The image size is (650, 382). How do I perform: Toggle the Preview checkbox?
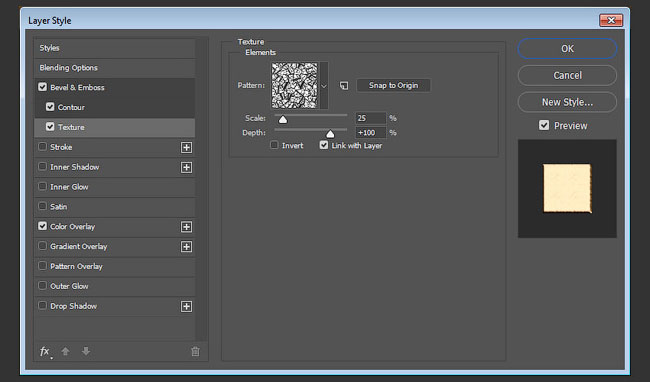pos(544,125)
